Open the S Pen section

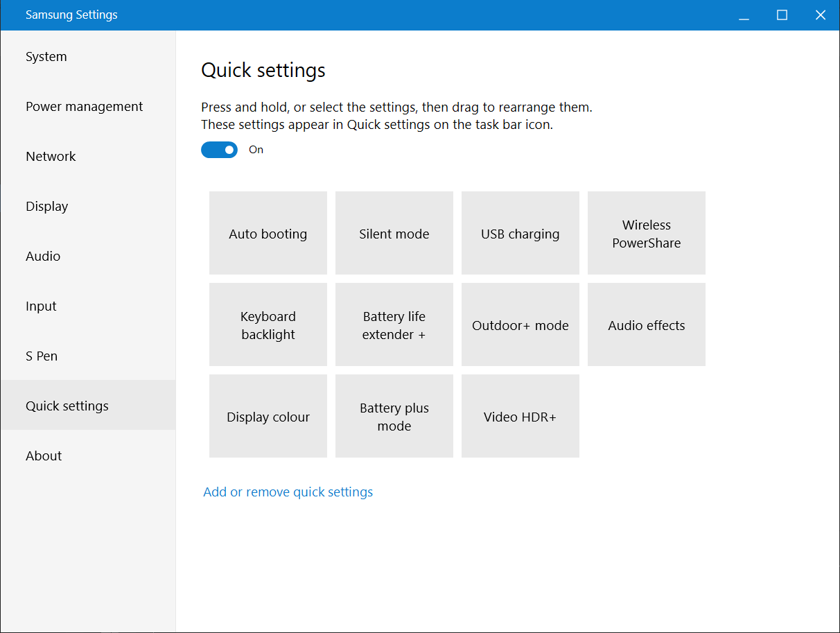click(x=88, y=356)
